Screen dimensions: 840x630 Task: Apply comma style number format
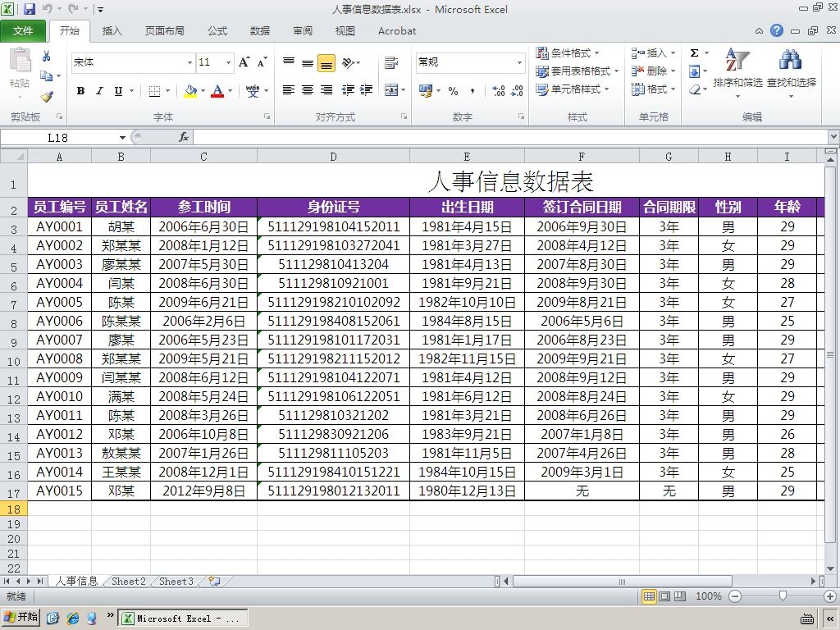(x=472, y=90)
